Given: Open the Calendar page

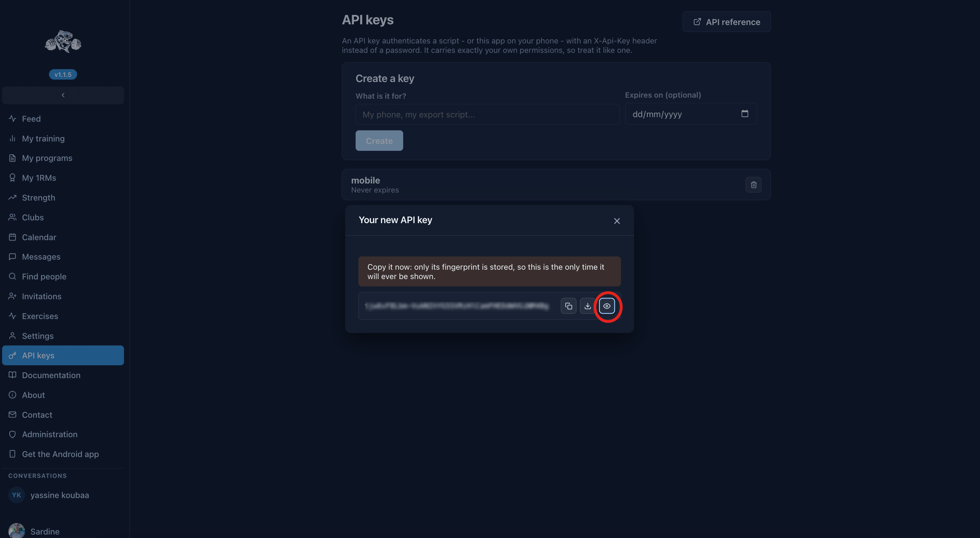Looking at the screenshot, I should [63, 237].
